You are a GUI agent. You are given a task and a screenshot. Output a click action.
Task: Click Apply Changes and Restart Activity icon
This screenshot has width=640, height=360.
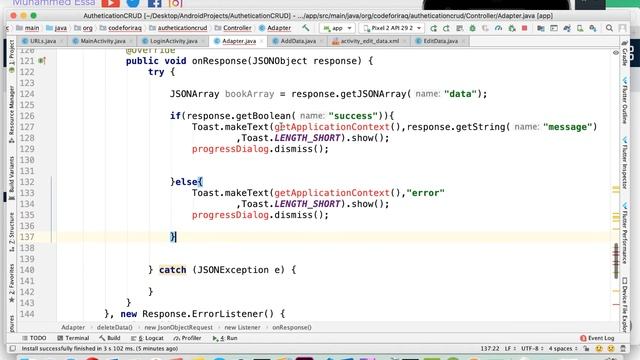pyautogui.click(x=447, y=28)
